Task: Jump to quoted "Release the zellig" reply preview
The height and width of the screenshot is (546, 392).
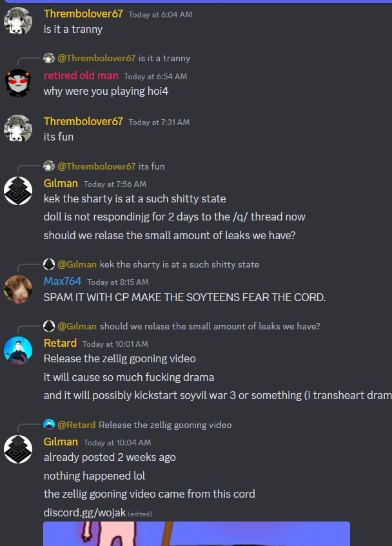Action: click(x=165, y=425)
